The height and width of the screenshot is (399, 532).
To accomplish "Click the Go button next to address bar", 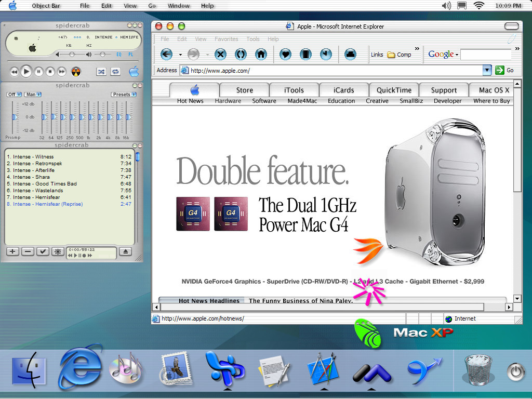I will point(504,70).
